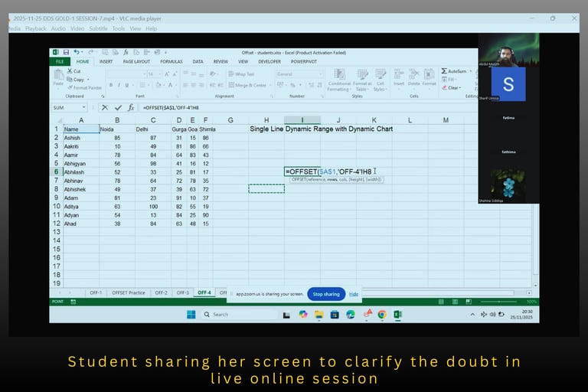Switch to Page Layout view in the status bar
The width and height of the screenshot is (588, 392).
[455, 302]
